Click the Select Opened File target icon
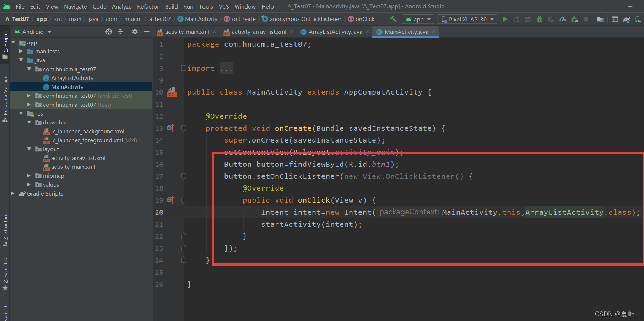The image size is (644, 321). [x=109, y=32]
